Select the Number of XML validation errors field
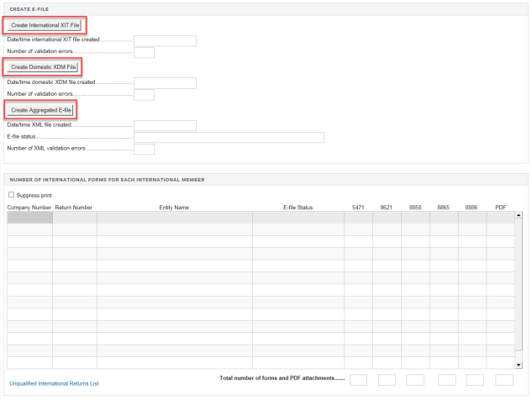Viewport: 532px width, 400px height. coord(144,150)
